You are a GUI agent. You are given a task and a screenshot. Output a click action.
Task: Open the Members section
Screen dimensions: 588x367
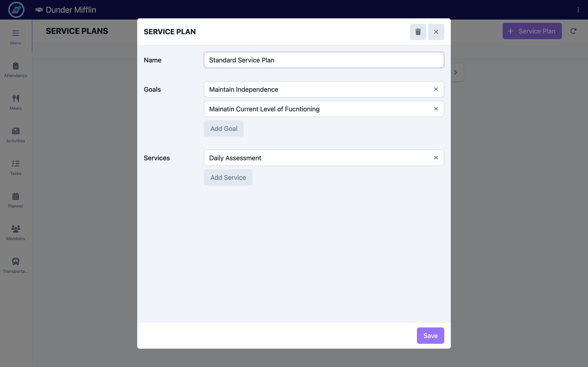point(16,233)
